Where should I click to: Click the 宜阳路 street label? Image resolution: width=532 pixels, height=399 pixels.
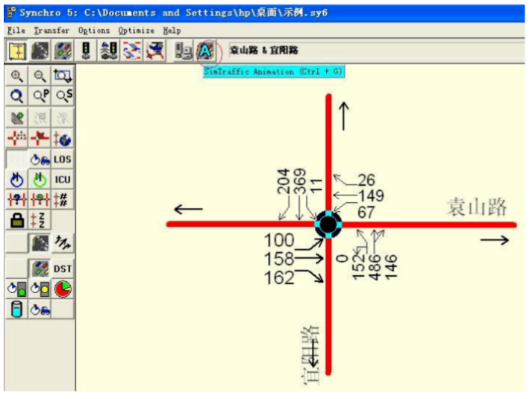point(311,355)
